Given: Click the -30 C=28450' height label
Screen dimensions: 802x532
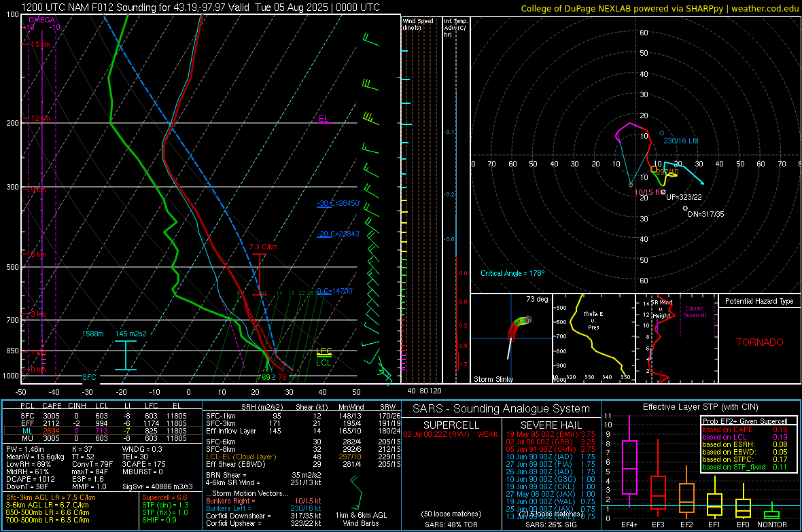Looking at the screenshot, I should [x=338, y=204].
